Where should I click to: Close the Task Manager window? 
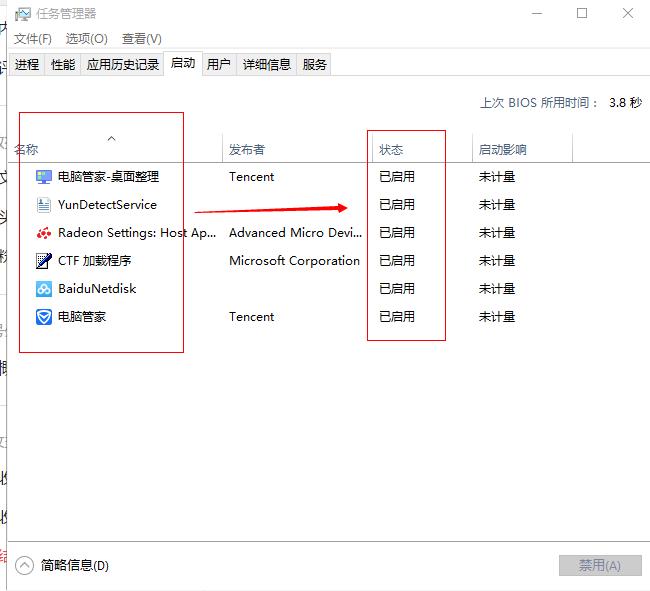[x=628, y=14]
